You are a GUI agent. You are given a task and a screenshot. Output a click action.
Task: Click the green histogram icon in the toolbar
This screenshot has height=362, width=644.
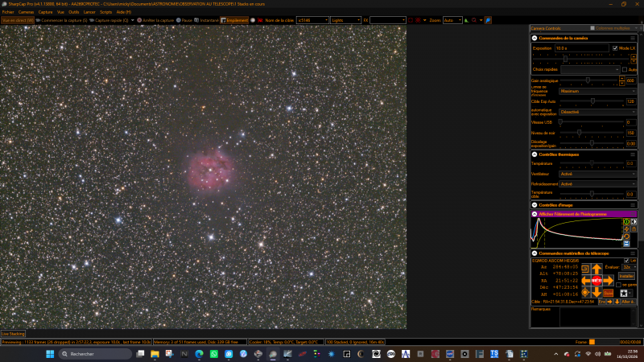point(467,20)
